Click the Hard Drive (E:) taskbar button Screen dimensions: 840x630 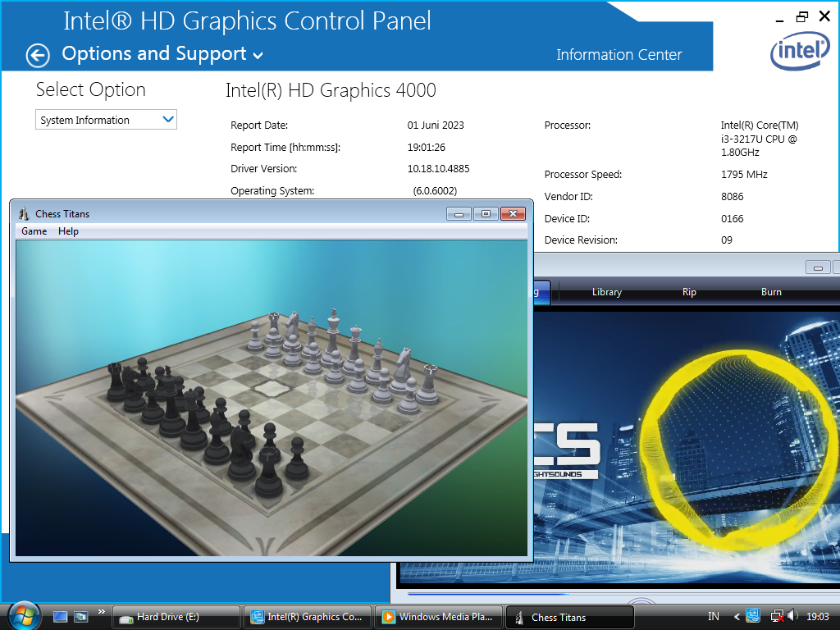(x=176, y=617)
